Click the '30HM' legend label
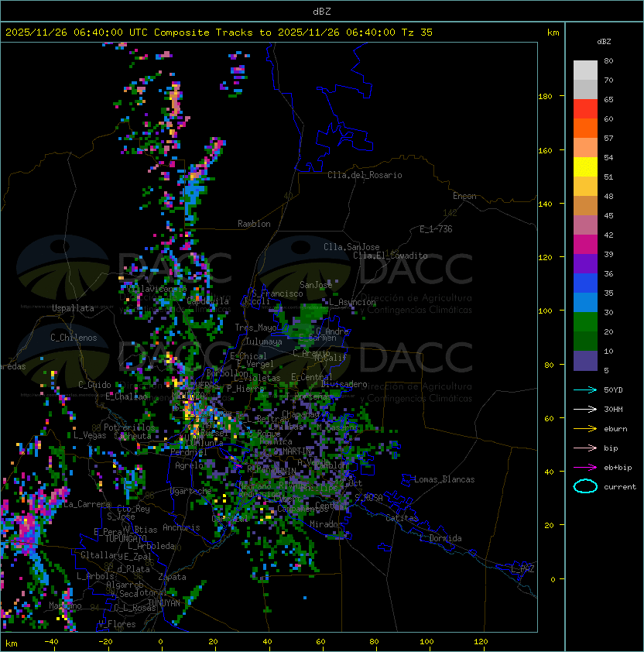Screen dimensions: 644x652 pyautogui.click(x=613, y=409)
